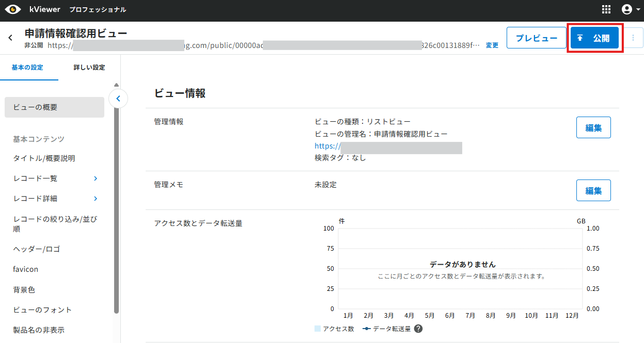Switch to 詳しい設定 tab
Screen dimensions: 644x343
pos(89,68)
